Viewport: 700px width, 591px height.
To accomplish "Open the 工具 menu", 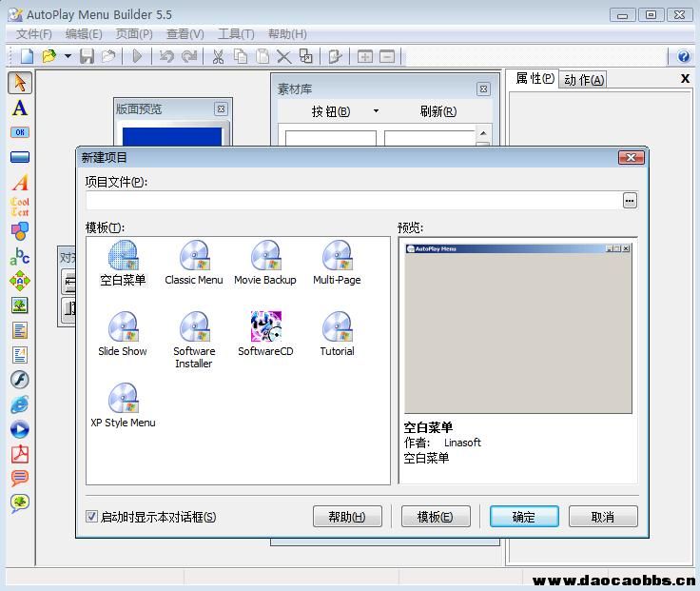I will click(x=236, y=34).
